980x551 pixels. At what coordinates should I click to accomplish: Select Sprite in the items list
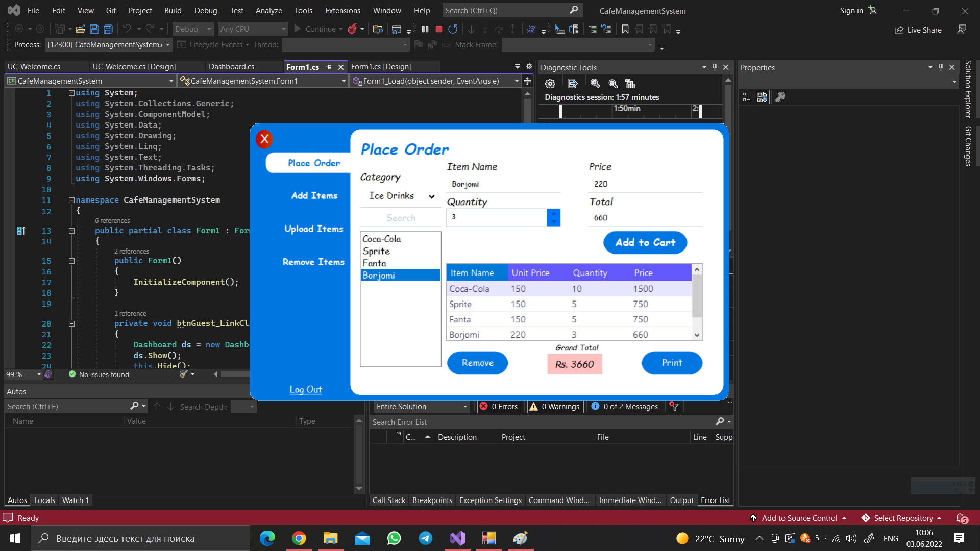[x=376, y=251]
